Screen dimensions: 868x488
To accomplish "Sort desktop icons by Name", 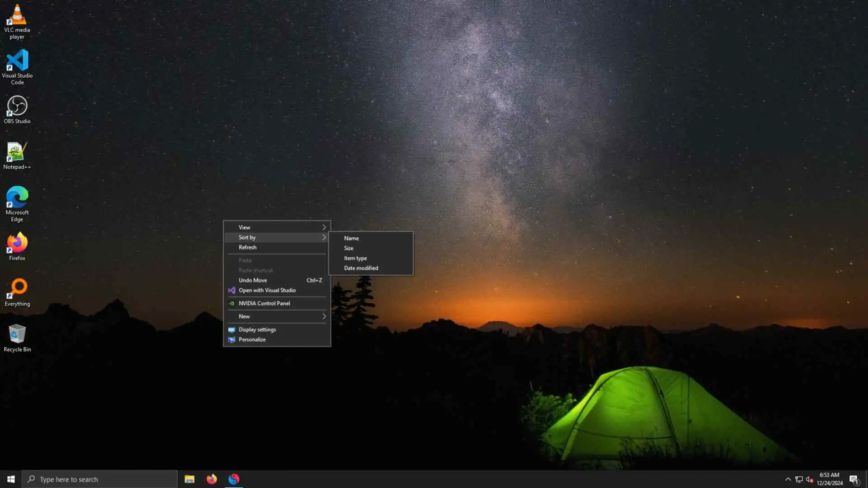I will (351, 238).
